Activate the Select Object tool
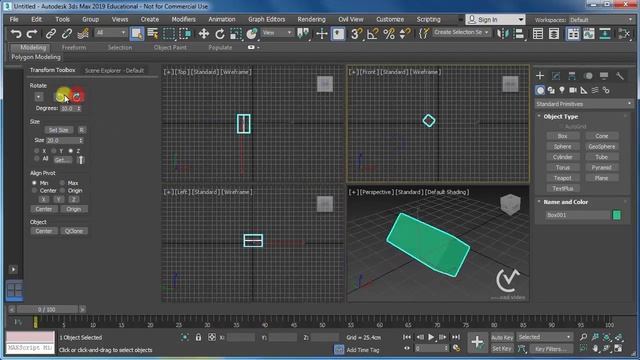Image resolution: width=640 pixels, height=360 pixels. pos(137,34)
